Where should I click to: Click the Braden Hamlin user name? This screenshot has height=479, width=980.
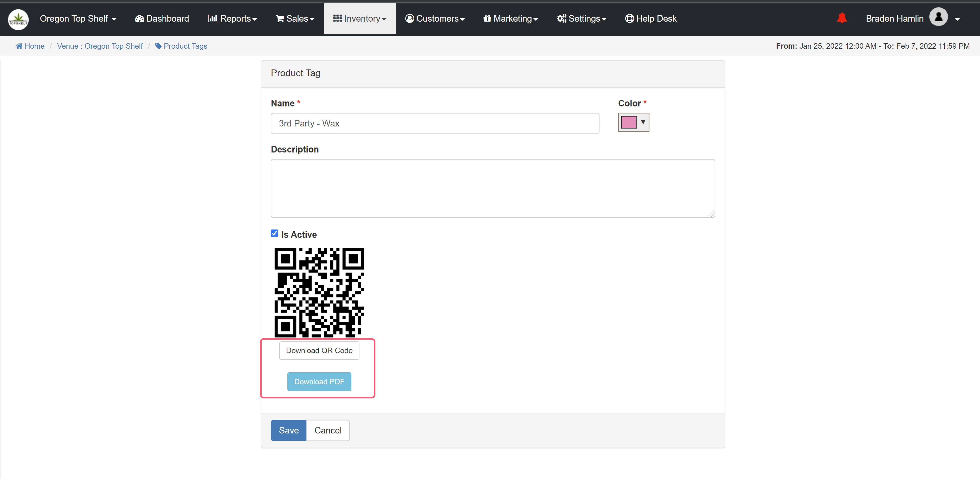[x=894, y=19]
